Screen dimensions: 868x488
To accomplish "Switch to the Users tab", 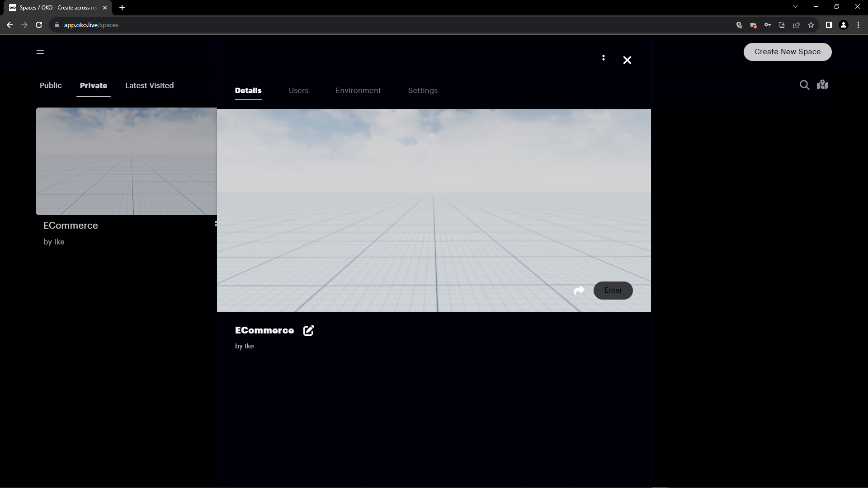I will point(298,90).
